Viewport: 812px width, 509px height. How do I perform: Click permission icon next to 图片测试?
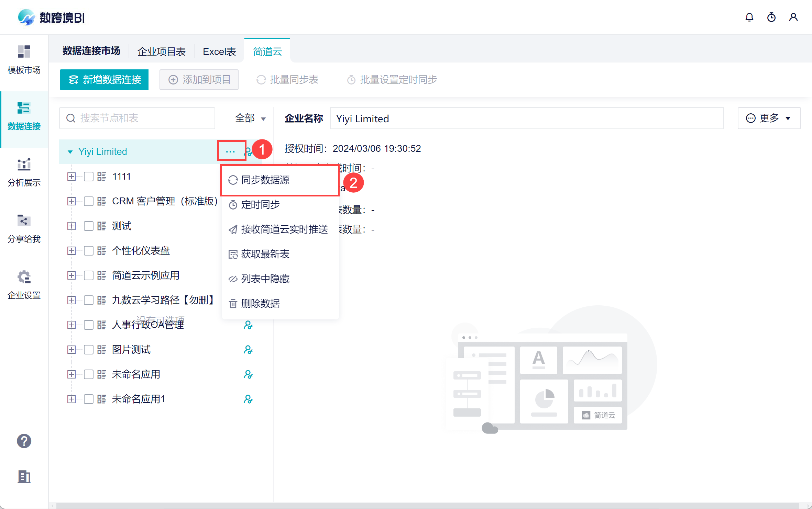(x=248, y=350)
